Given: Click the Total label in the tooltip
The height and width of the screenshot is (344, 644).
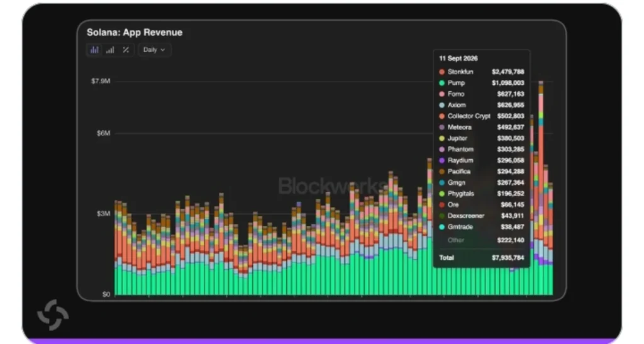Looking at the screenshot, I should (447, 258).
